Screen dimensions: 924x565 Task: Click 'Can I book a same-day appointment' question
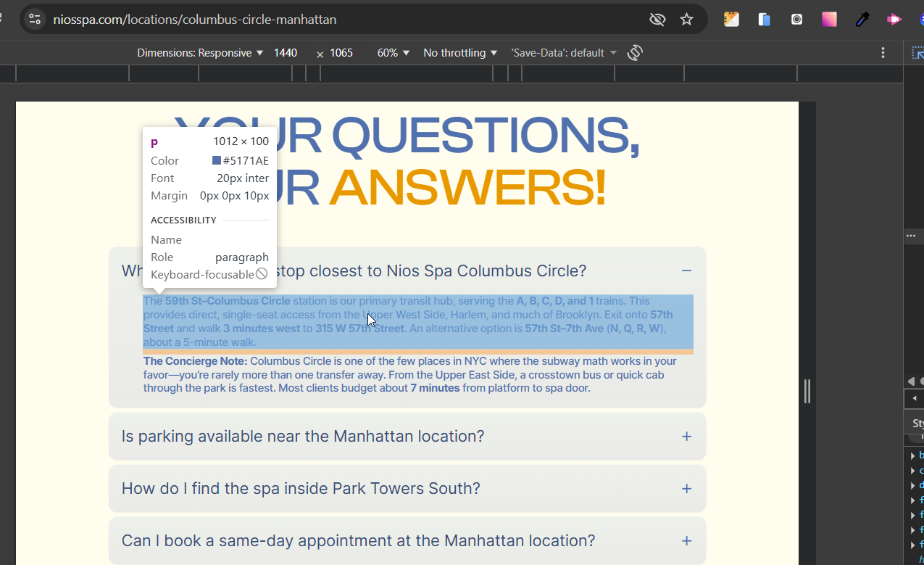coord(358,541)
